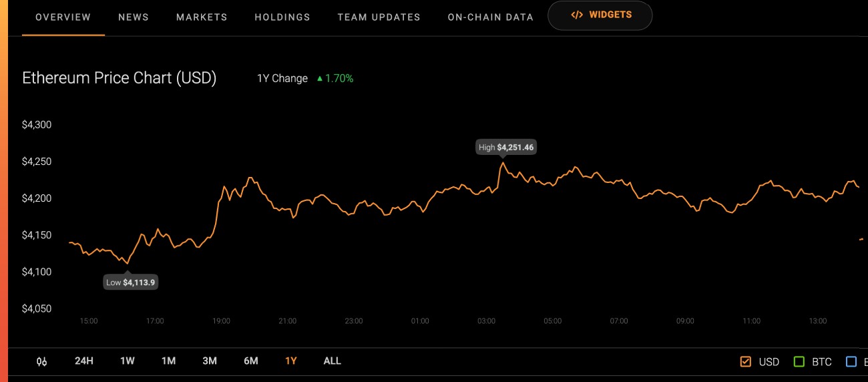Click the 1Y Change label
Screen dimensions: 868x382
pos(282,78)
